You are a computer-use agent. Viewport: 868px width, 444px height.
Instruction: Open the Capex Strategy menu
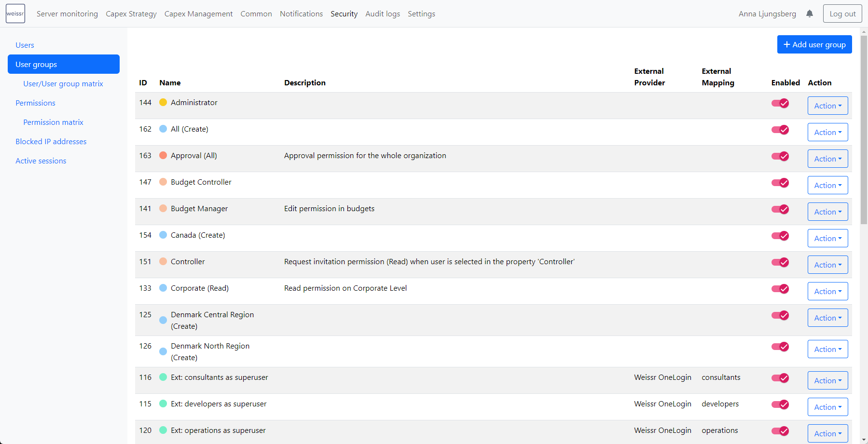pyautogui.click(x=131, y=13)
